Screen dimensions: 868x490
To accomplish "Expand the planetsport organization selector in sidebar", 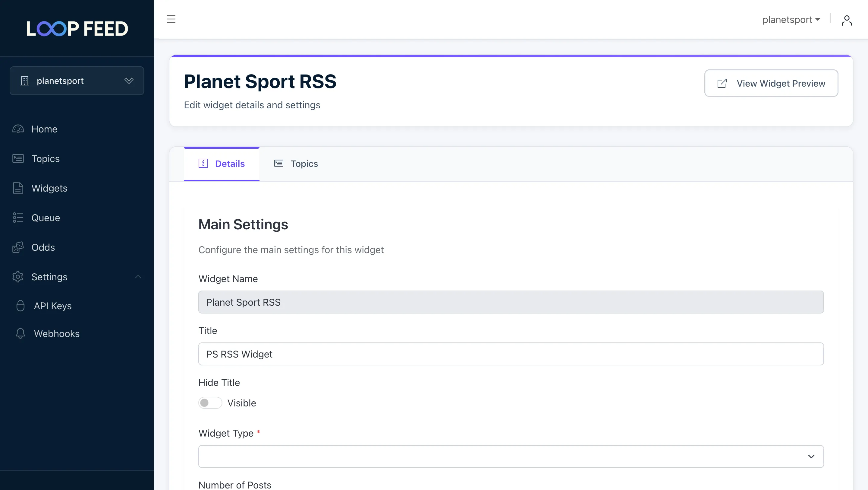I will [77, 81].
